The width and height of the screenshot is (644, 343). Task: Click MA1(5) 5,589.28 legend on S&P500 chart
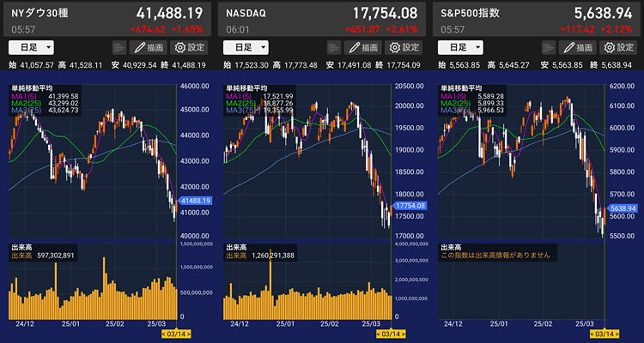tap(472, 96)
